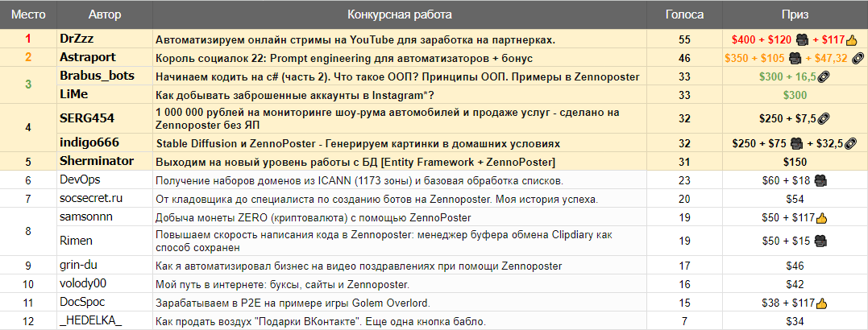Open the Golem Overlord P2E article
Image resolution: width=868 pixels, height=330 pixels.
(292, 303)
